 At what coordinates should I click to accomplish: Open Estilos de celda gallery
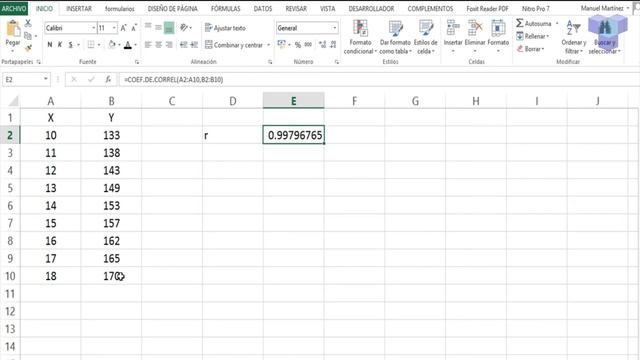pyautogui.click(x=425, y=37)
